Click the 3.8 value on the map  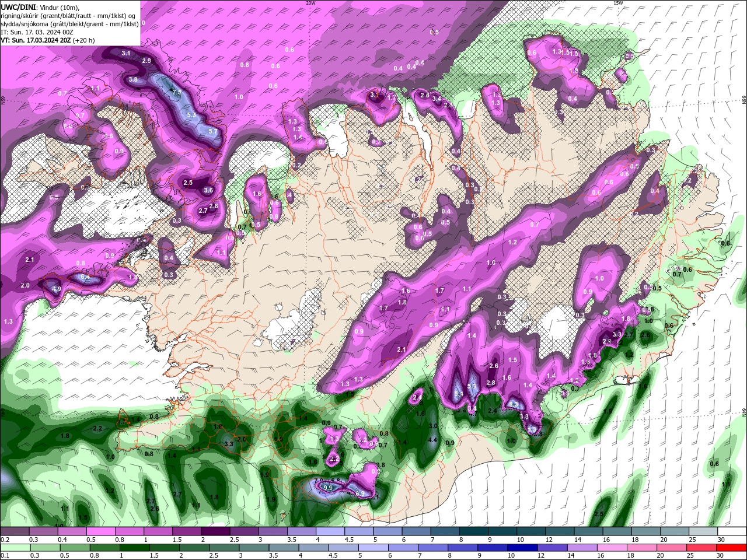coord(133,79)
